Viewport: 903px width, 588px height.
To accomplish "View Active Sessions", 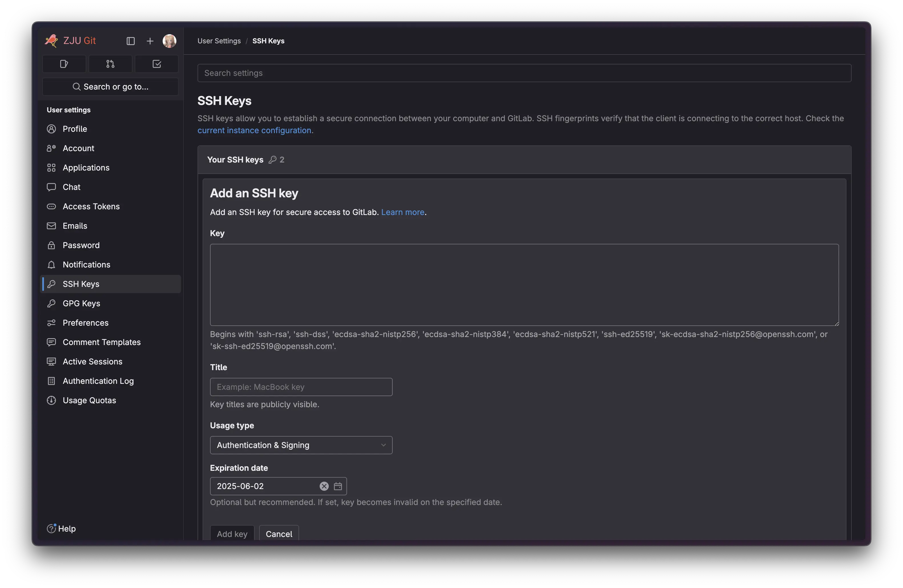I will pyautogui.click(x=110, y=361).
